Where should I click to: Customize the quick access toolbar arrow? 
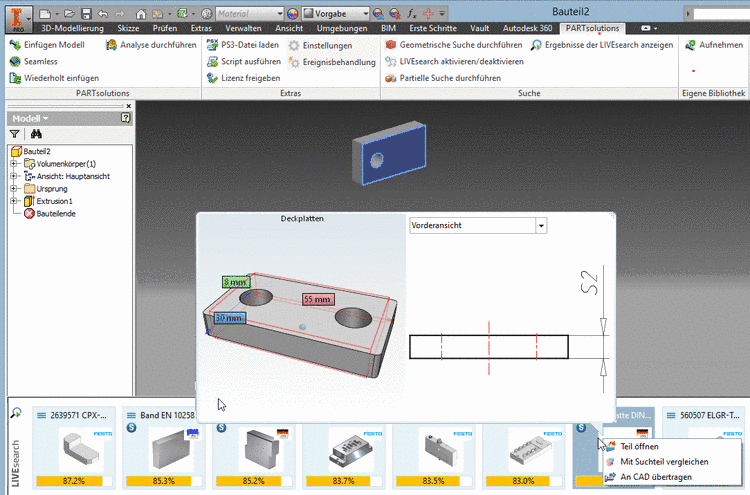coord(442,14)
